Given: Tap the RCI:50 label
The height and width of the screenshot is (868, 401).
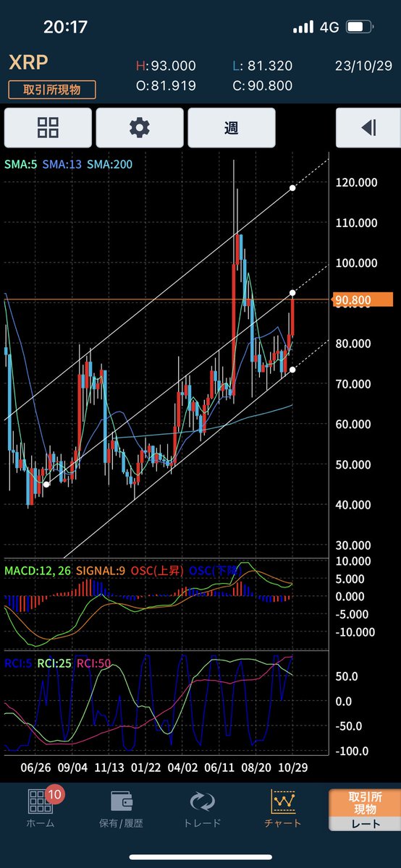Looking at the screenshot, I should [93, 662].
